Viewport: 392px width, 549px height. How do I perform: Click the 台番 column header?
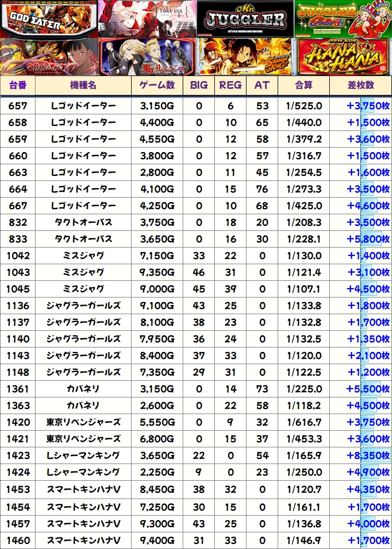pos(18,86)
